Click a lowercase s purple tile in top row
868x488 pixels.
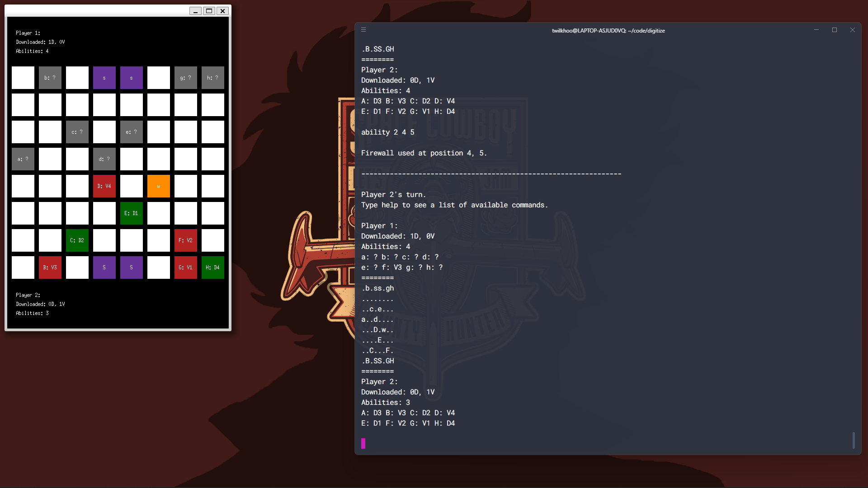pyautogui.click(x=104, y=77)
